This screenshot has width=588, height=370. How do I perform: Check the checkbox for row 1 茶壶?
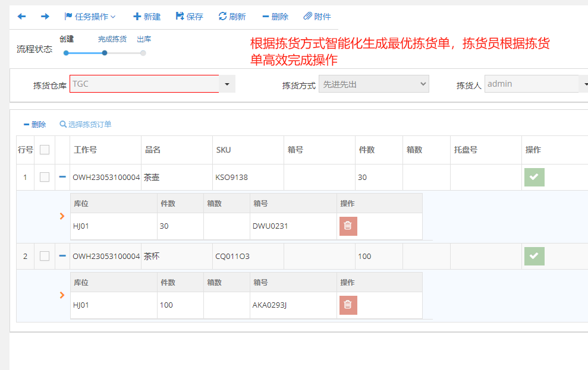click(x=45, y=177)
